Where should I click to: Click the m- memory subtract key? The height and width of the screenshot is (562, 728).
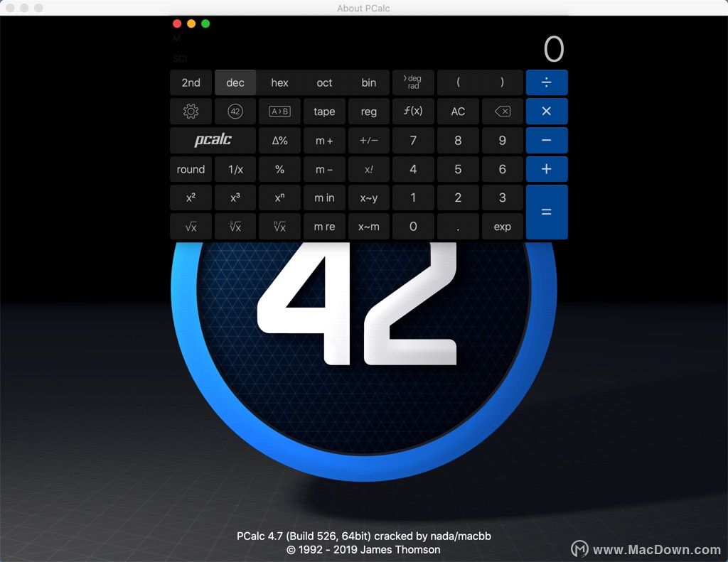click(x=324, y=169)
